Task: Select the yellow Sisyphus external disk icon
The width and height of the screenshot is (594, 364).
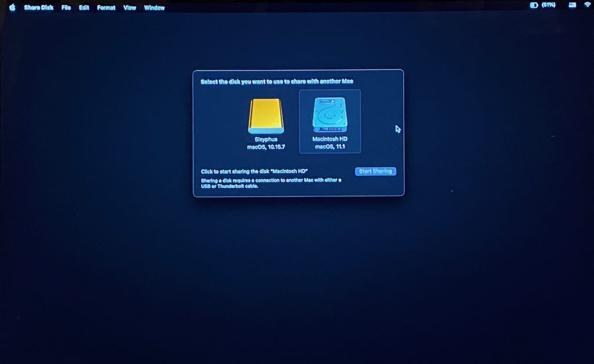Action: (x=266, y=116)
